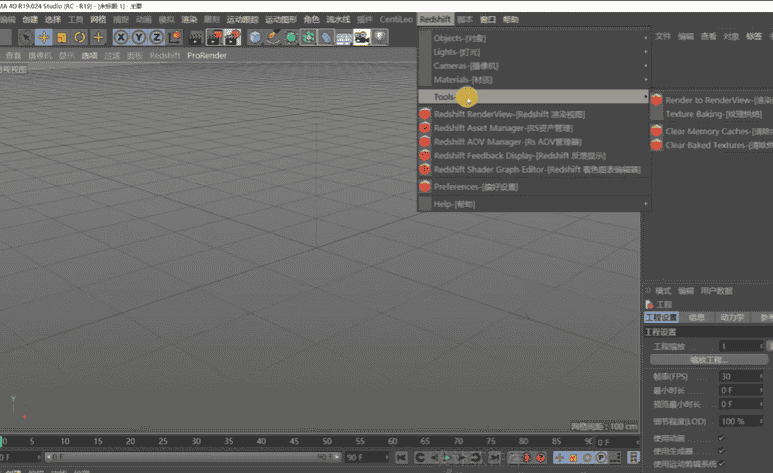Click the project scale stepper arrows
The image size is (773, 473).
[x=761, y=346]
